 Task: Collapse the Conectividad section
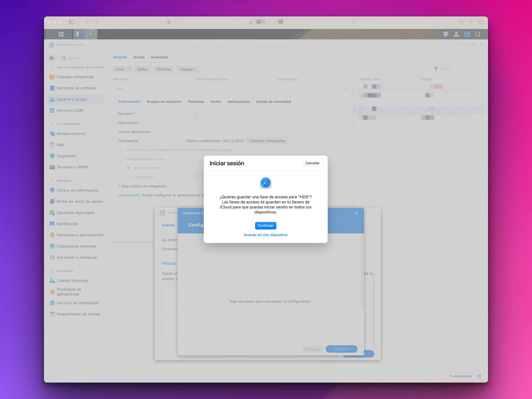coord(52,124)
